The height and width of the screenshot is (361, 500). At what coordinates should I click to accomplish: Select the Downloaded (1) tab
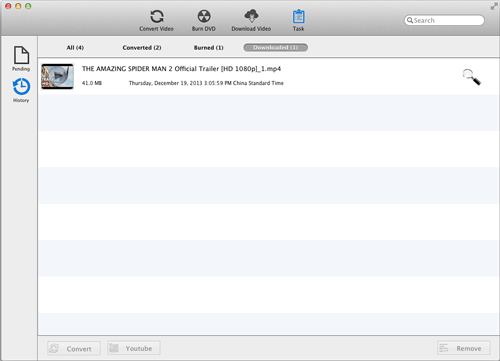coord(276,48)
